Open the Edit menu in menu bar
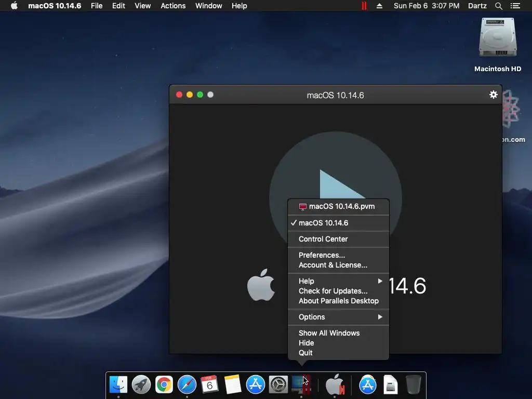The height and width of the screenshot is (399, 532). coord(118,6)
